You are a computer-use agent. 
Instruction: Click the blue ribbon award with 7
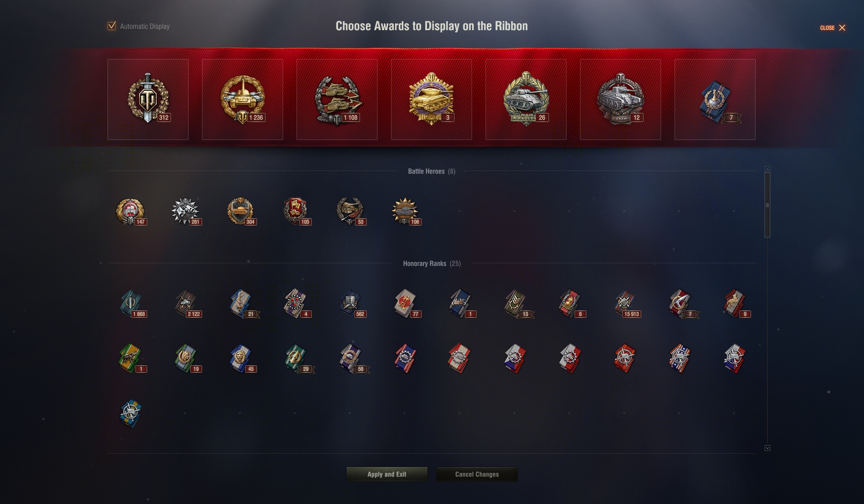[x=715, y=99]
